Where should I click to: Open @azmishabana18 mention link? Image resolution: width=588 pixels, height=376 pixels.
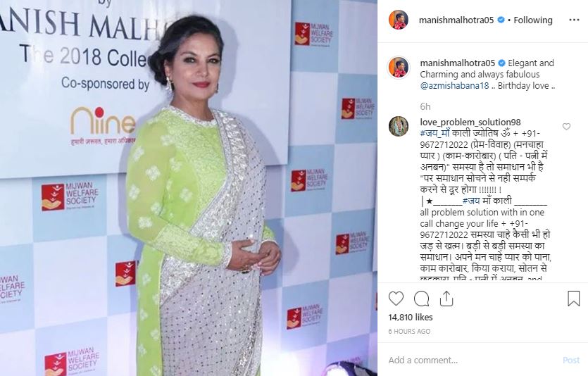tap(454, 85)
